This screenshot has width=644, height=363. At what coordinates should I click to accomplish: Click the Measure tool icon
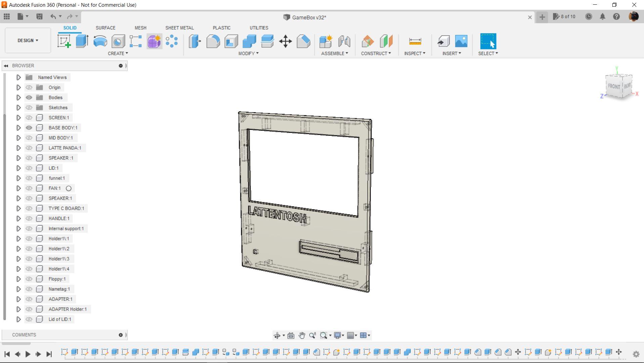(x=415, y=41)
